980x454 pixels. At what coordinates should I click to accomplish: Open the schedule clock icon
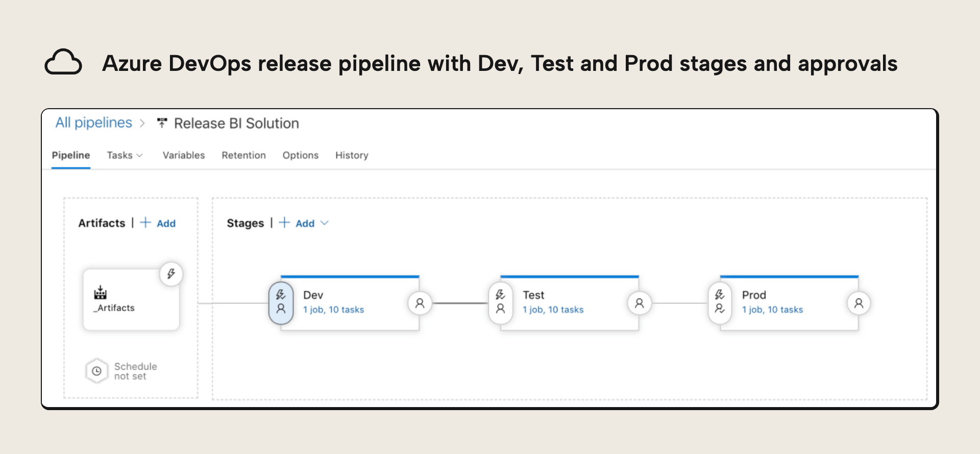(x=96, y=371)
